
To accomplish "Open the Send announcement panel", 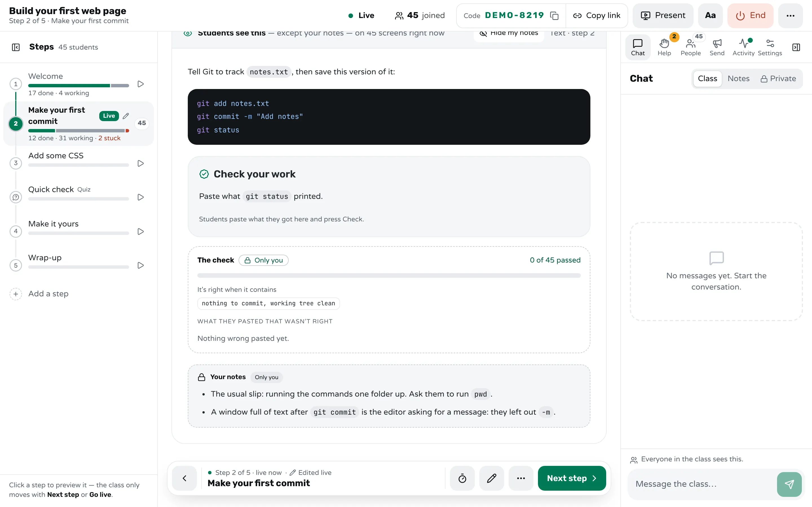I will click(x=717, y=47).
